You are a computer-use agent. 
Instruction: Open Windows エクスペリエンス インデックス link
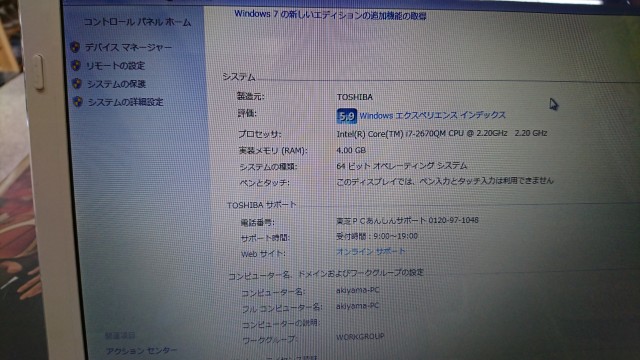pyautogui.click(x=432, y=116)
